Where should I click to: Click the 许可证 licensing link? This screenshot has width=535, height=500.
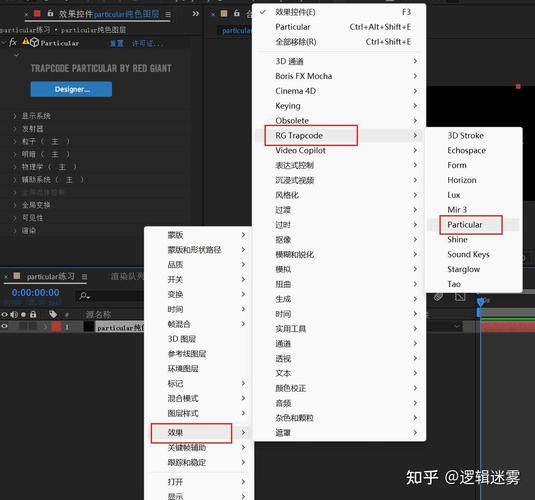(x=147, y=43)
